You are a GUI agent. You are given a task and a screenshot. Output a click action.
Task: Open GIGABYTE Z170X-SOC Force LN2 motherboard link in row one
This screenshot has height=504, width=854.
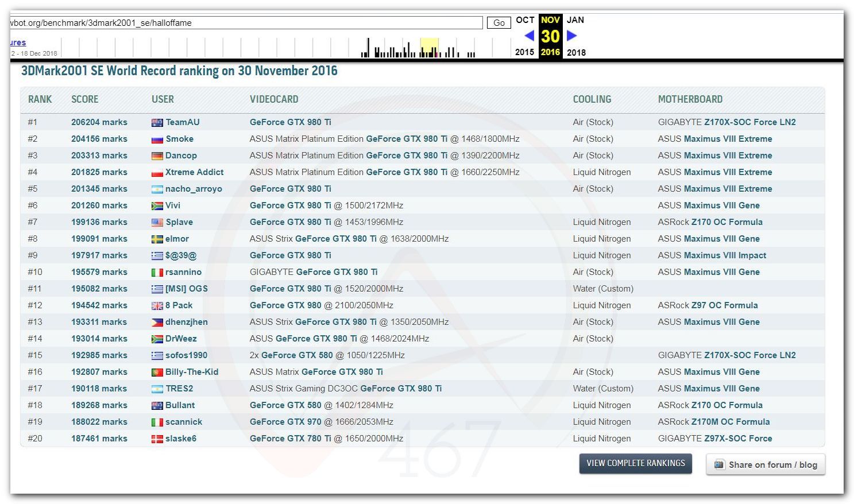coord(749,122)
